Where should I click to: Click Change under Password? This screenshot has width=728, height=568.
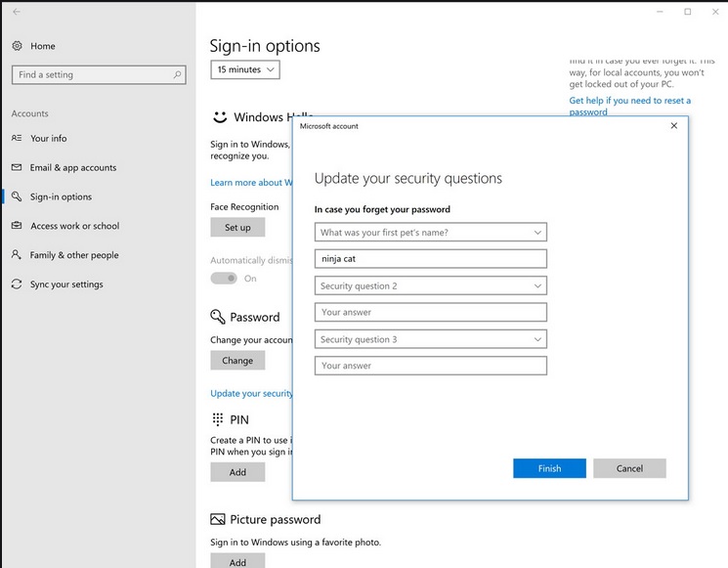click(237, 361)
